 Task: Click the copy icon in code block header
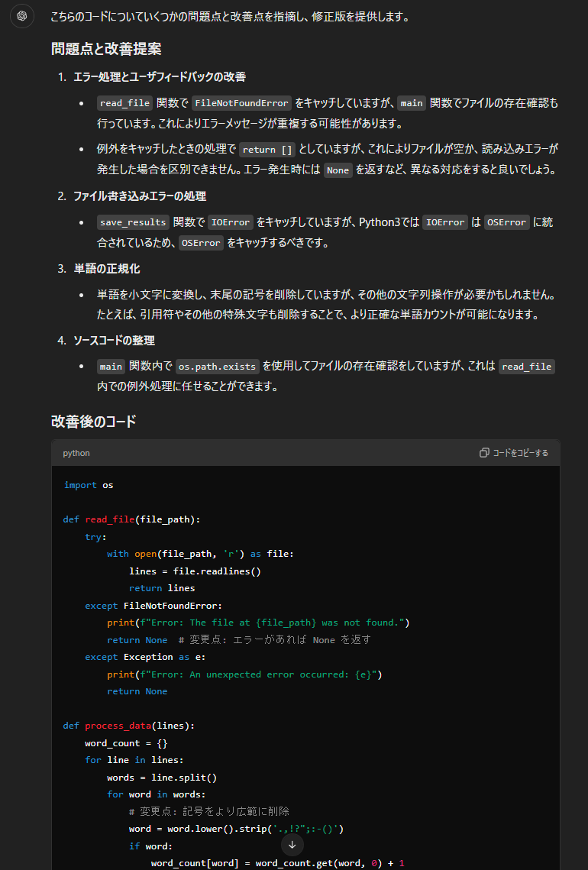click(x=484, y=453)
